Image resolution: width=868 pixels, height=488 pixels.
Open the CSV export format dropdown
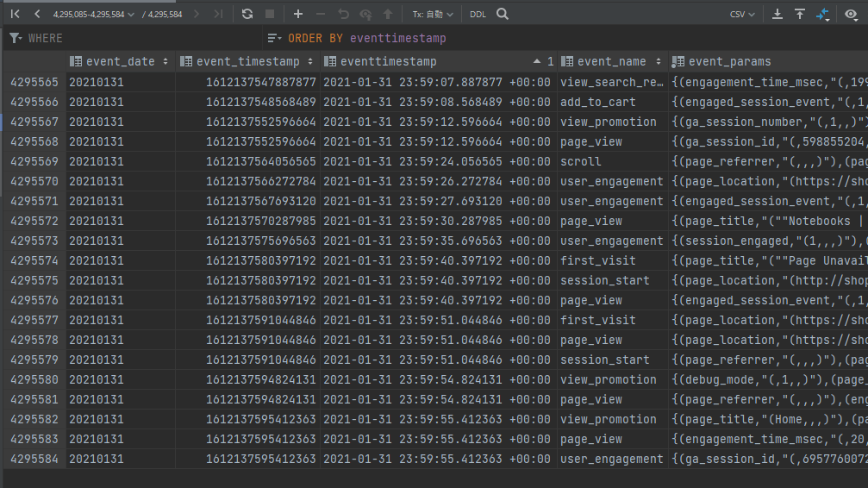coord(742,15)
